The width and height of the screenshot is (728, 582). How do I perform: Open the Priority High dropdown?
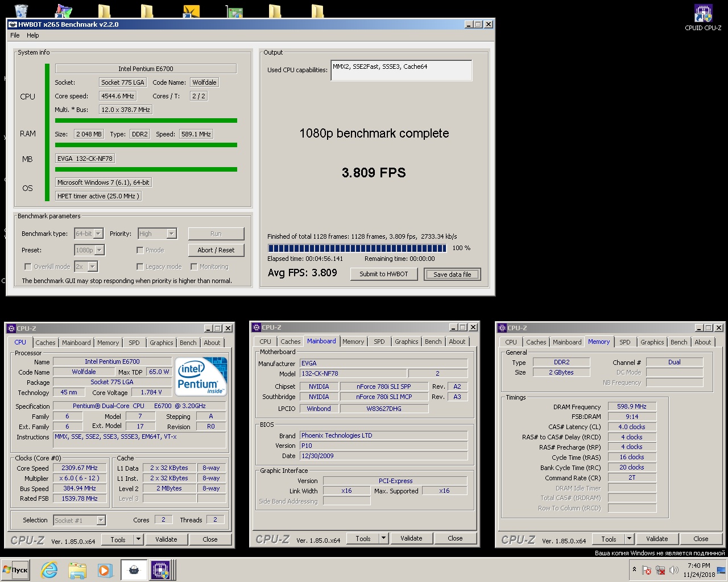tap(172, 234)
